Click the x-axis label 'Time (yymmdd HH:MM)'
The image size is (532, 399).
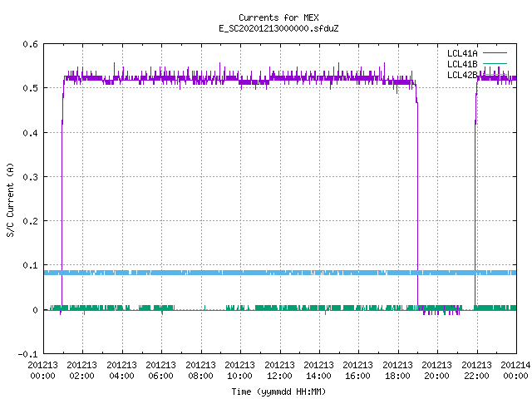[278, 392]
